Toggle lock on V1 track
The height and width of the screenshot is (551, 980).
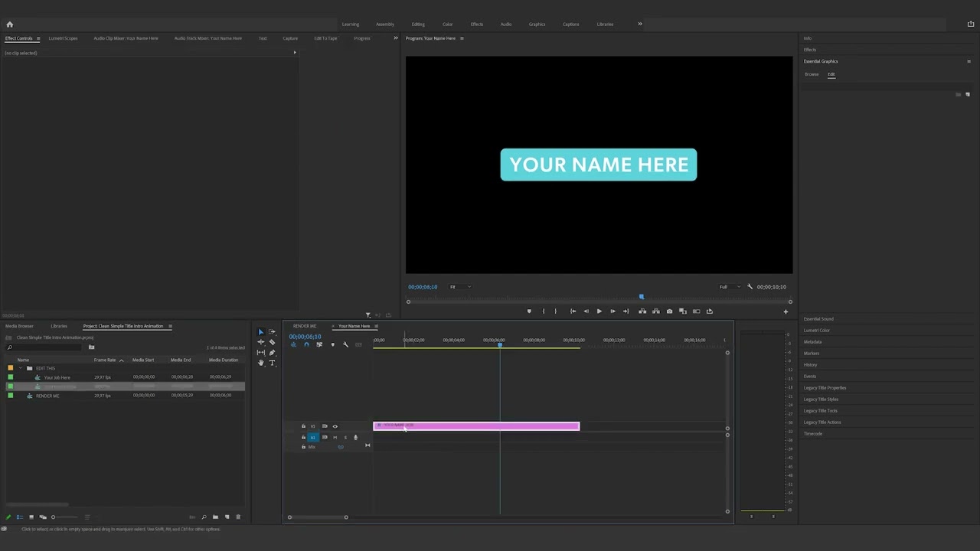(x=303, y=426)
